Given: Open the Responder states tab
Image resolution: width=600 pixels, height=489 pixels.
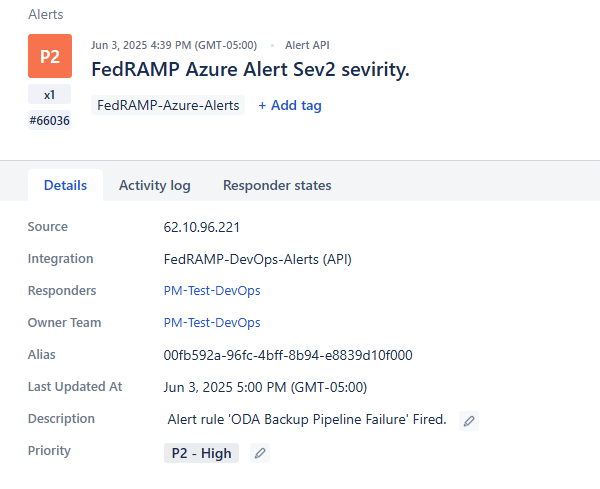Looking at the screenshot, I should [x=277, y=185].
